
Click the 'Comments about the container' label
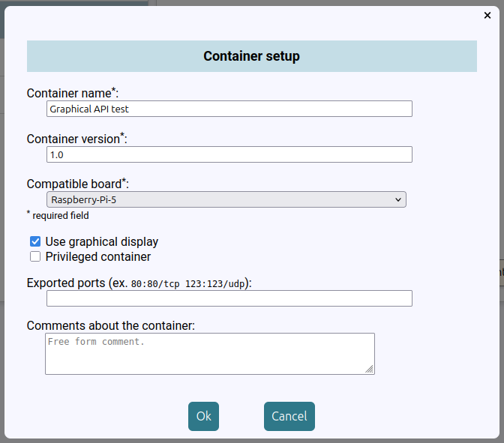(x=111, y=325)
